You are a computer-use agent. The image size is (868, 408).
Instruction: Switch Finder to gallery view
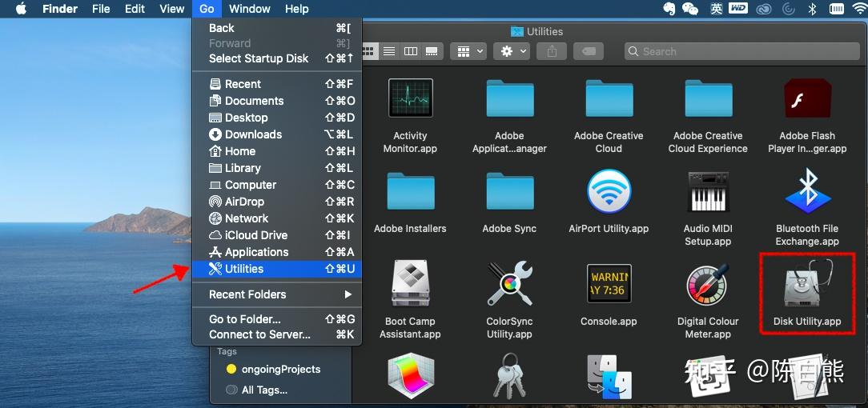tap(432, 51)
